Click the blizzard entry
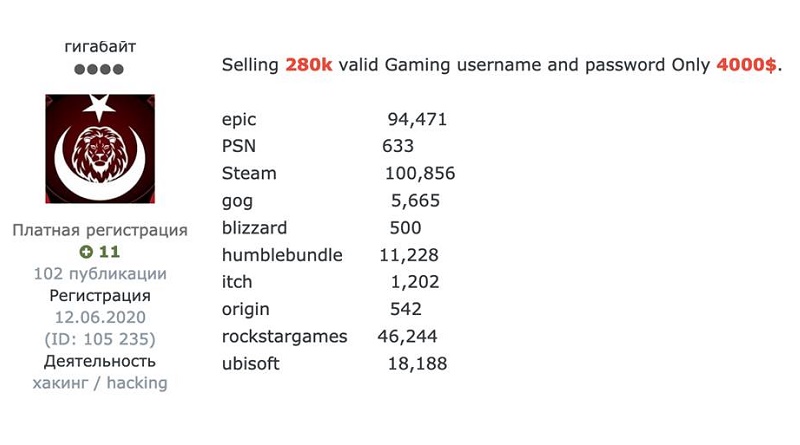The image size is (800, 445). (254, 228)
